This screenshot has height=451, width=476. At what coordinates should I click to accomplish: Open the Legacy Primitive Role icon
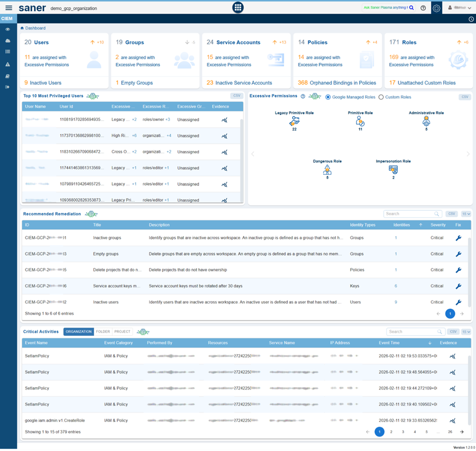click(x=294, y=121)
